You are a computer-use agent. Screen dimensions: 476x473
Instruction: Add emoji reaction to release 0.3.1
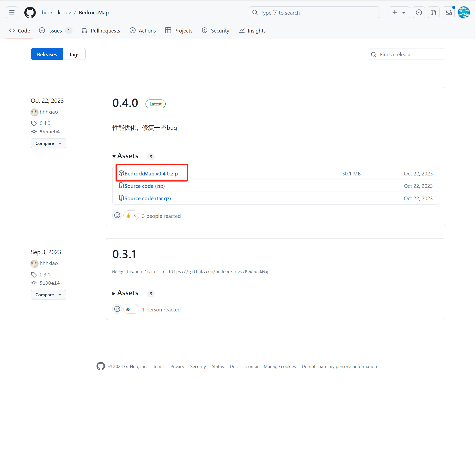pos(117,309)
